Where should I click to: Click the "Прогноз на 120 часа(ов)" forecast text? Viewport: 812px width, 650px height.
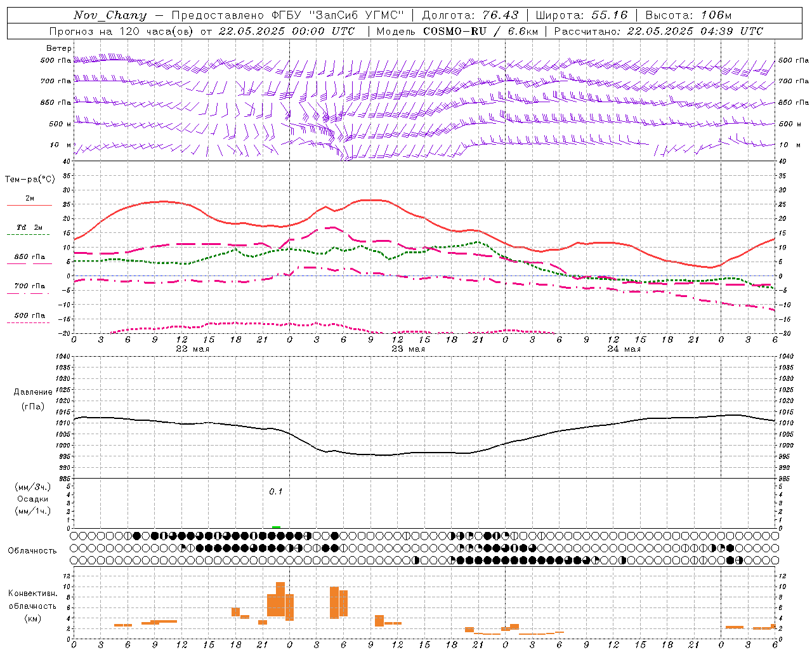(122, 31)
